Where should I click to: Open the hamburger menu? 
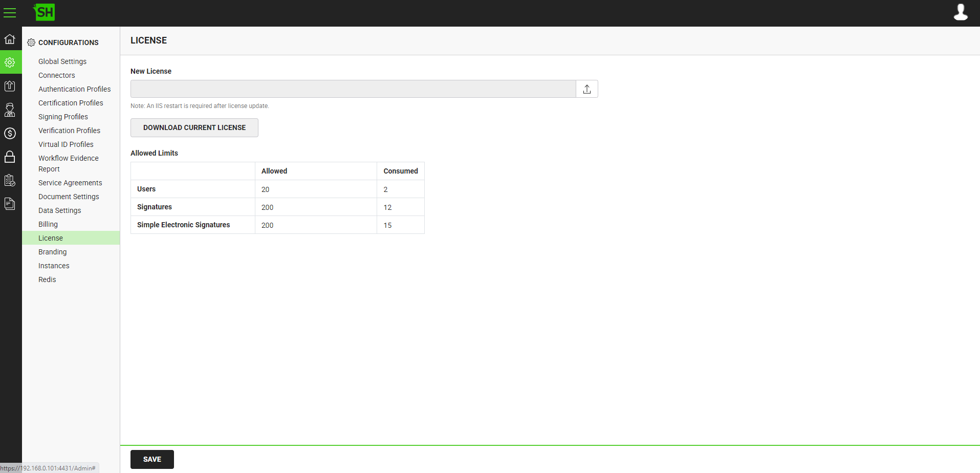pyautogui.click(x=10, y=13)
